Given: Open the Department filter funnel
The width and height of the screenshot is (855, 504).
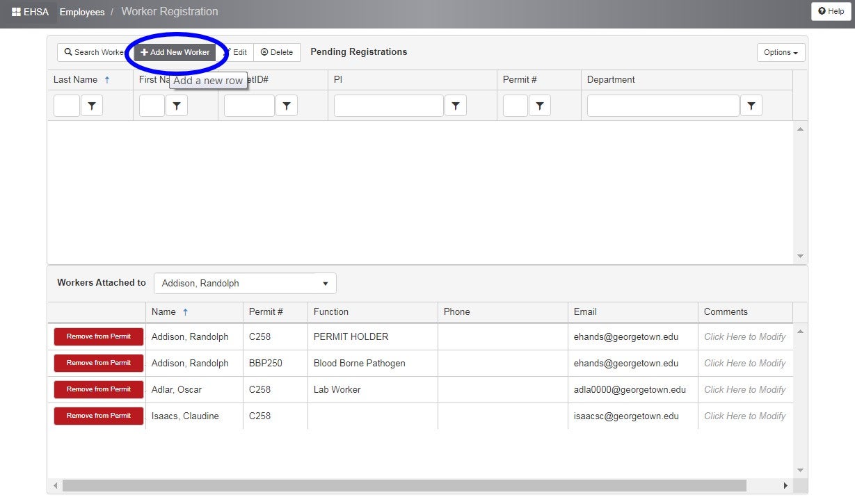Looking at the screenshot, I should point(751,105).
